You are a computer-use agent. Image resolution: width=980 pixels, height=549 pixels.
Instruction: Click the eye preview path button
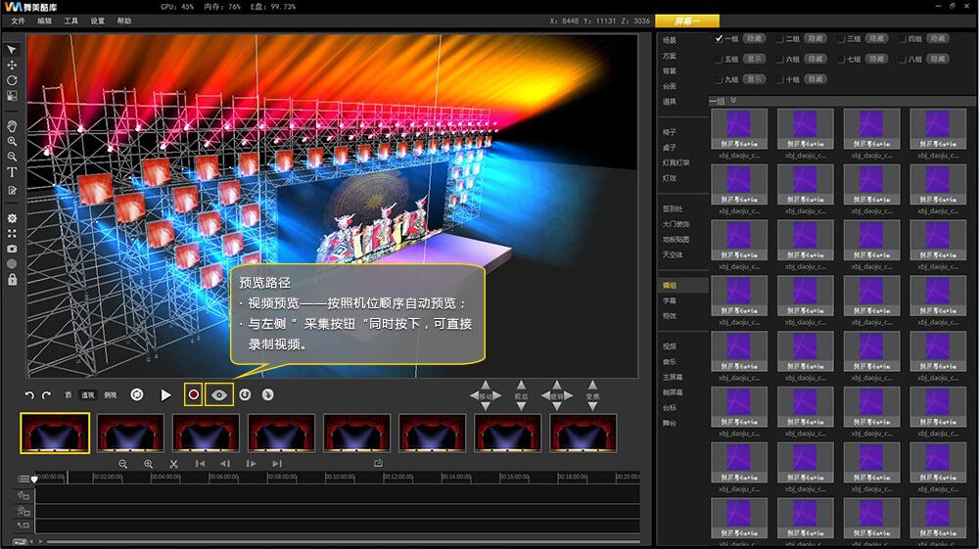pyautogui.click(x=219, y=394)
